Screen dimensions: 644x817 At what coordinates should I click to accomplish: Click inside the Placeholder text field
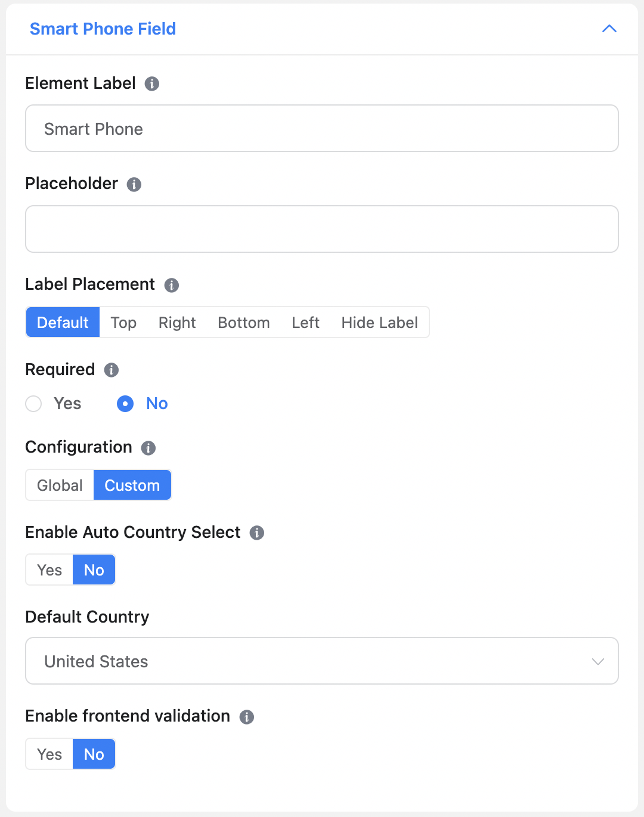click(x=321, y=229)
